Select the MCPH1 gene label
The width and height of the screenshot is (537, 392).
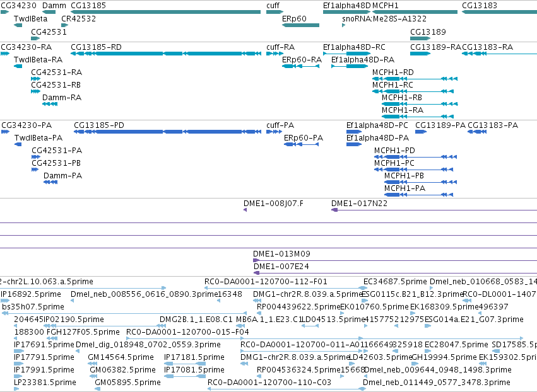pos(386,6)
